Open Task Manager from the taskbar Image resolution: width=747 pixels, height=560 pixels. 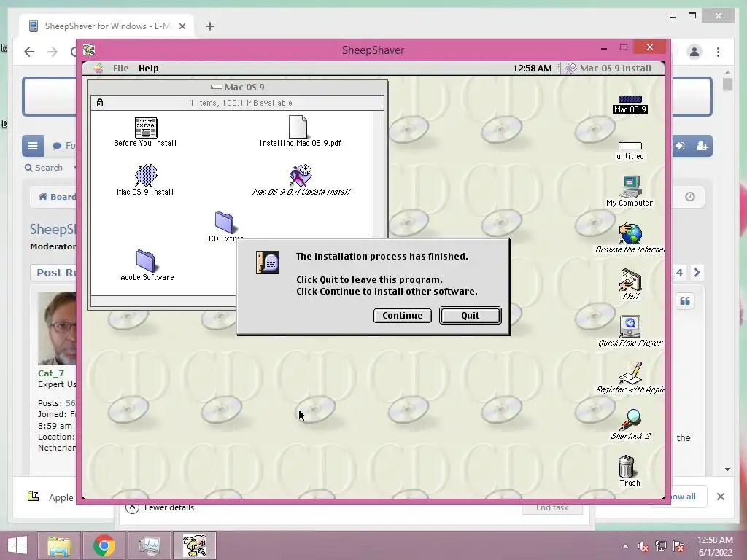point(149,545)
